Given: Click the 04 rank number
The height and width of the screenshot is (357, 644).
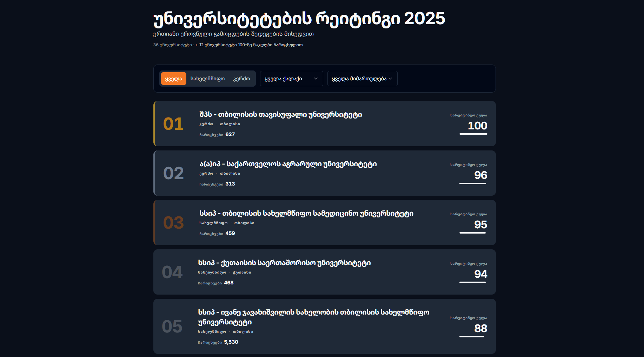Looking at the screenshot, I should coord(172,272).
